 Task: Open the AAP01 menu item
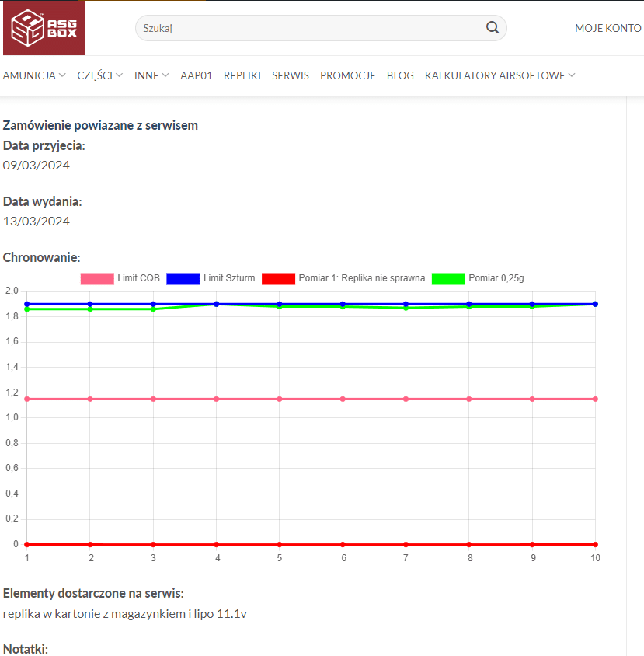(197, 75)
